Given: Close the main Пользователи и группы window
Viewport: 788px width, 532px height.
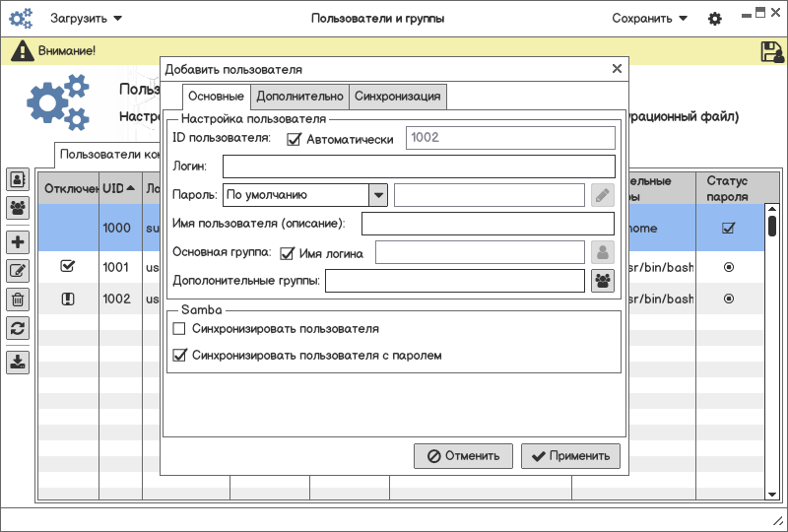Looking at the screenshot, I should (x=775, y=13).
